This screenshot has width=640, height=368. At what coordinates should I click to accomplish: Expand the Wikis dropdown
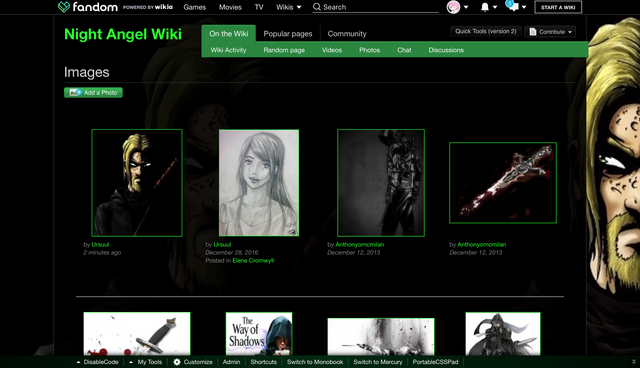(x=299, y=7)
